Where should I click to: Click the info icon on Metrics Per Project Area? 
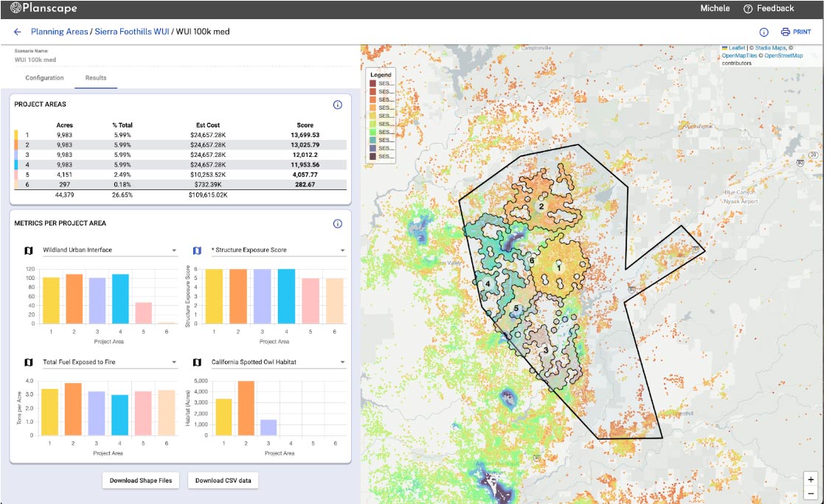[x=338, y=223]
